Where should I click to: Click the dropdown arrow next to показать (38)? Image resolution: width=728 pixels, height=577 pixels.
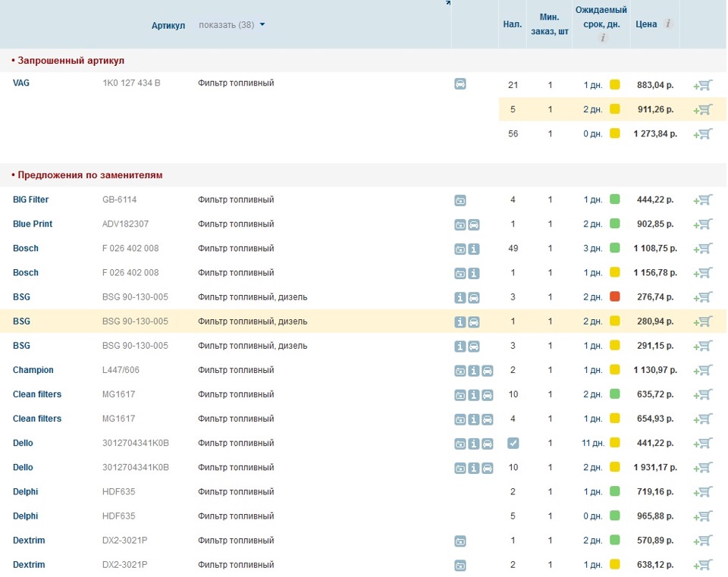[262, 24]
